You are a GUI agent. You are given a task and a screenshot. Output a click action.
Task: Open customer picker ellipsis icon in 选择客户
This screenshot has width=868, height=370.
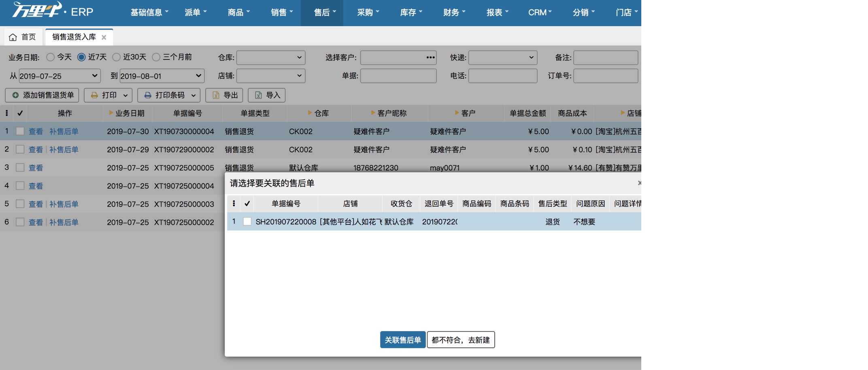[430, 57]
